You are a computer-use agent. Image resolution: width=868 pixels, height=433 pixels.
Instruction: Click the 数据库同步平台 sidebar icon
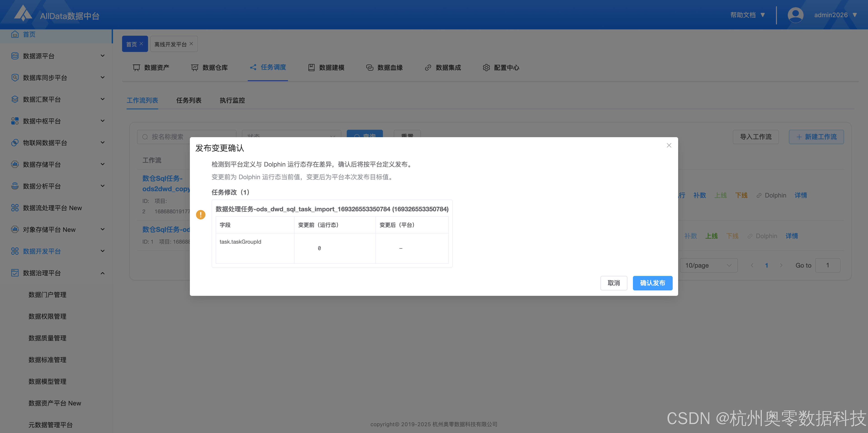pyautogui.click(x=15, y=78)
